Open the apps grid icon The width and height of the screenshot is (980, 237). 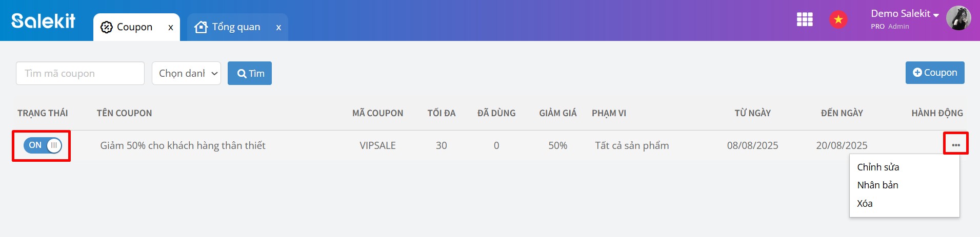[x=805, y=19]
